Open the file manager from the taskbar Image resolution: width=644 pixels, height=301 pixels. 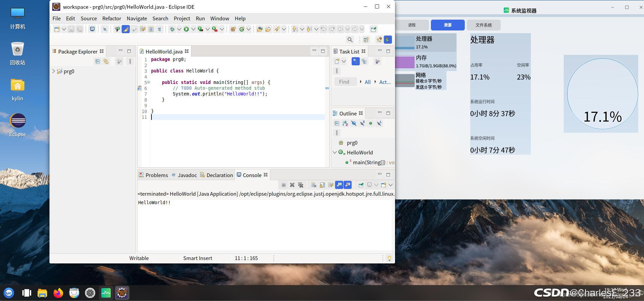click(x=42, y=293)
